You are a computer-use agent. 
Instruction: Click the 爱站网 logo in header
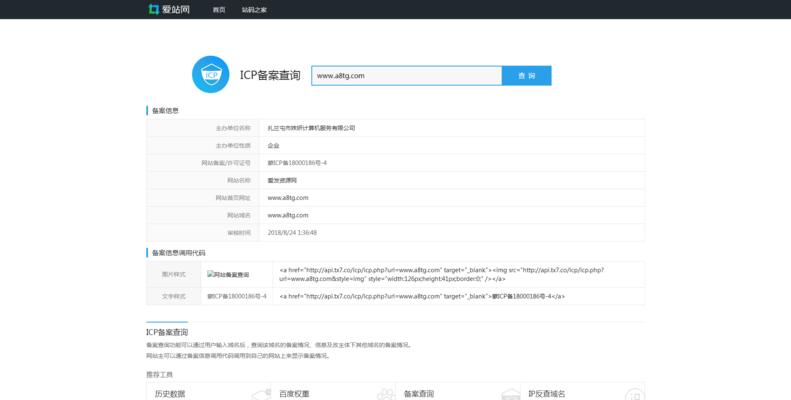point(169,9)
